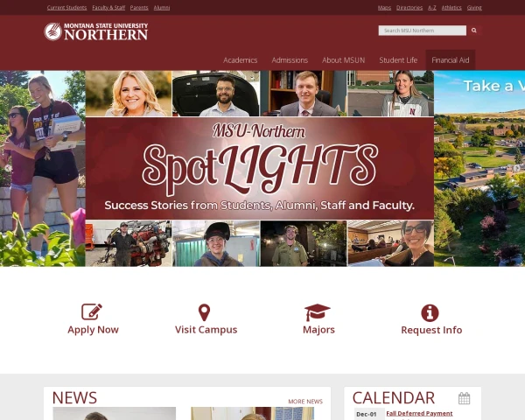Select the Financial Aid tab
This screenshot has height=420, width=525.
[451, 60]
